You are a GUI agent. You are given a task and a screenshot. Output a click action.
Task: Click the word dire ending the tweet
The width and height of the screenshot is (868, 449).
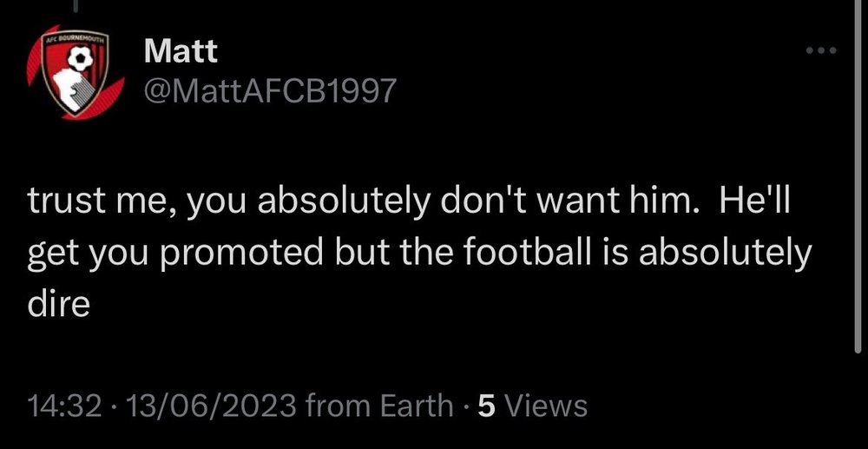click(58, 303)
